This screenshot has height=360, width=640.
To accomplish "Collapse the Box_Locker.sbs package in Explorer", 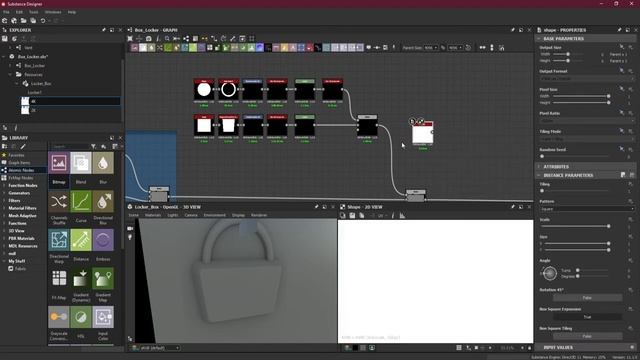I will point(5,56).
